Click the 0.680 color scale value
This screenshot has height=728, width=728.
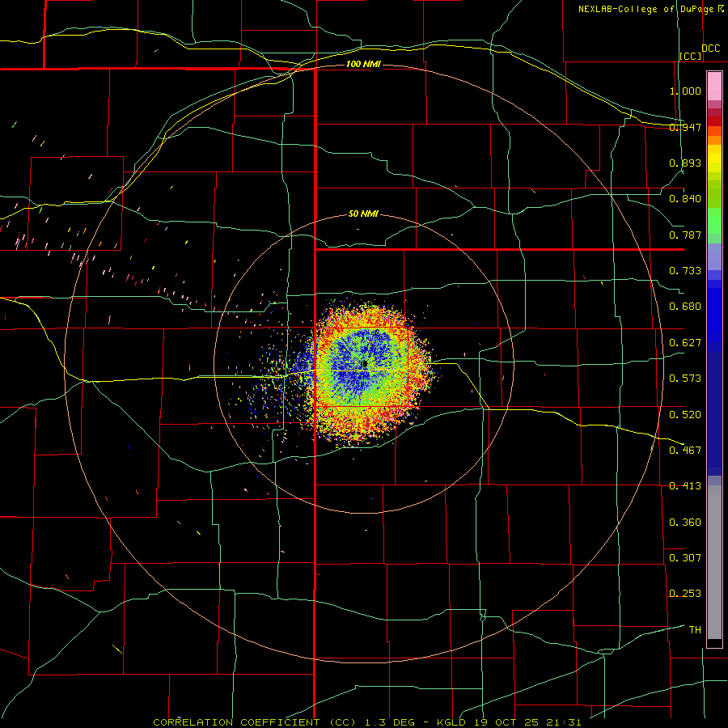tap(685, 307)
